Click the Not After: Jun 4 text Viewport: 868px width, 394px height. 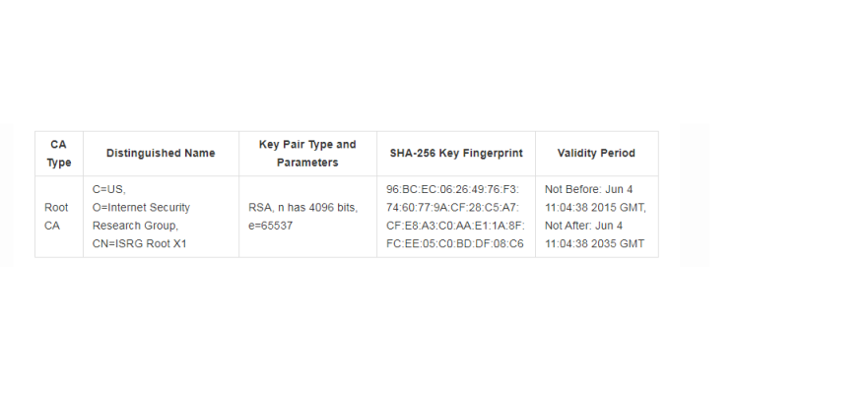[x=583, y=226]
